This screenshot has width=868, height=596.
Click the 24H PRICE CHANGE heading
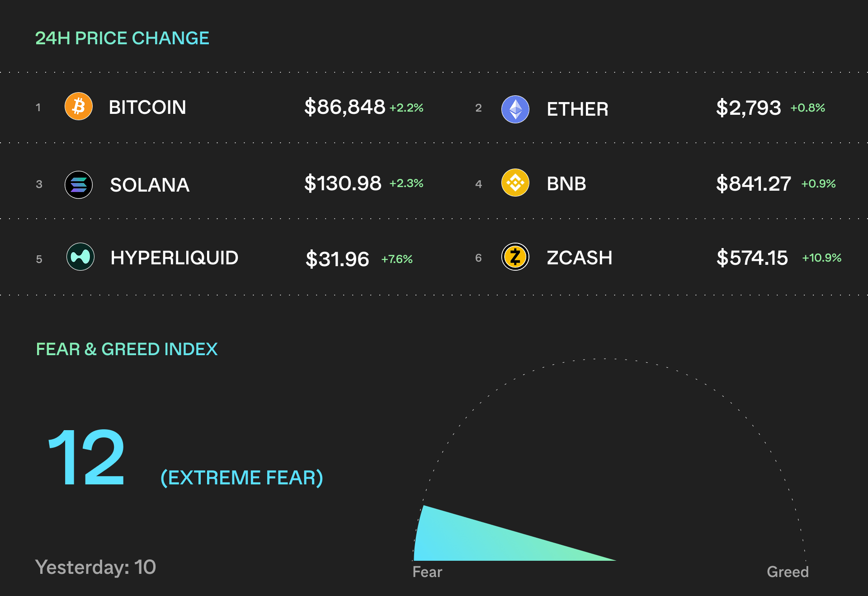point(122,38)
